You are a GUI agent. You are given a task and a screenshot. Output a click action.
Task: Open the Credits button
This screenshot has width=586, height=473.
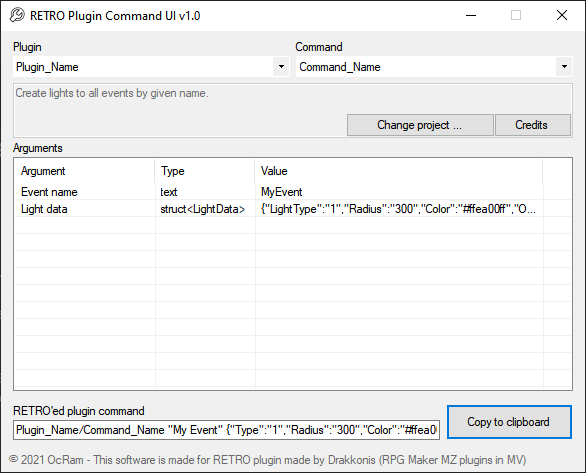[x=533, y=125]
